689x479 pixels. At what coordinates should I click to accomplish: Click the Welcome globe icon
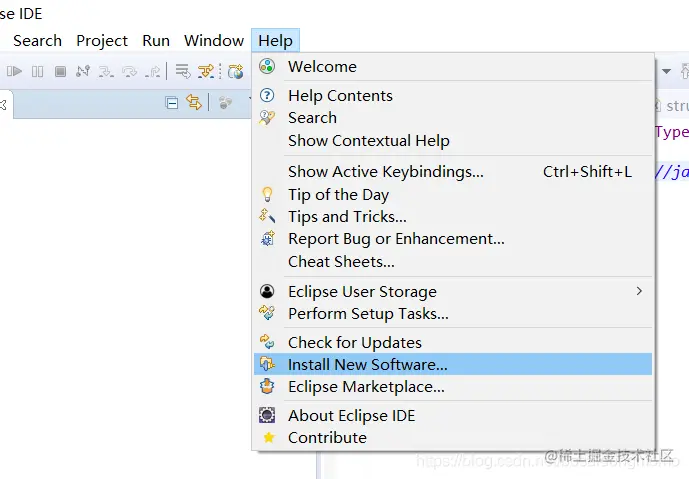tap(267, 66)
